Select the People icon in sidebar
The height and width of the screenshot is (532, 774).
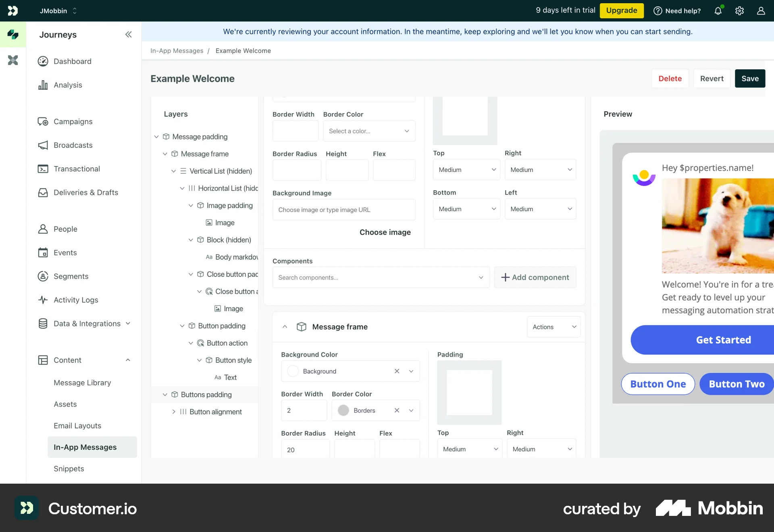(43, 229)
